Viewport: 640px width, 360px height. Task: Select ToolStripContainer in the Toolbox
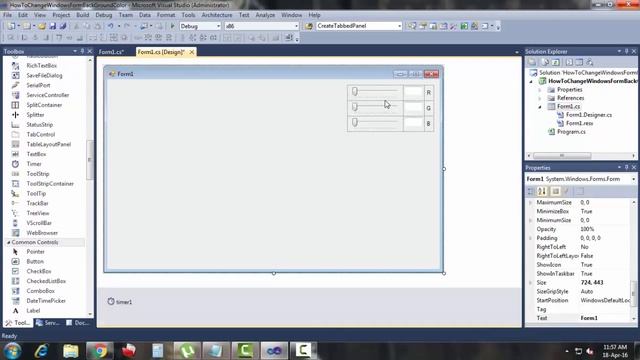pyautogui.click(x=50, y=184)
